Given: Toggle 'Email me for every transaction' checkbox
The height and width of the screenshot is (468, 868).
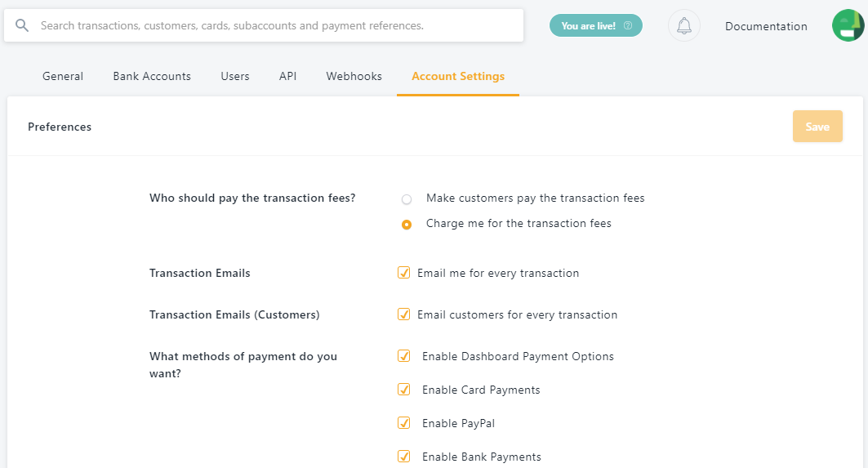Looking at the screenshot, I should pos(403,273).
